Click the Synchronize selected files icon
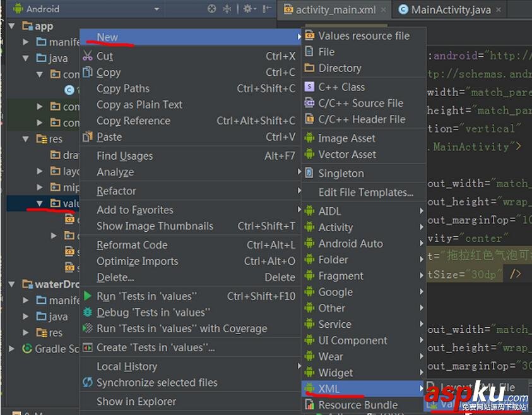The width and height of the screenshot is (532, 415). click(88, 382)
